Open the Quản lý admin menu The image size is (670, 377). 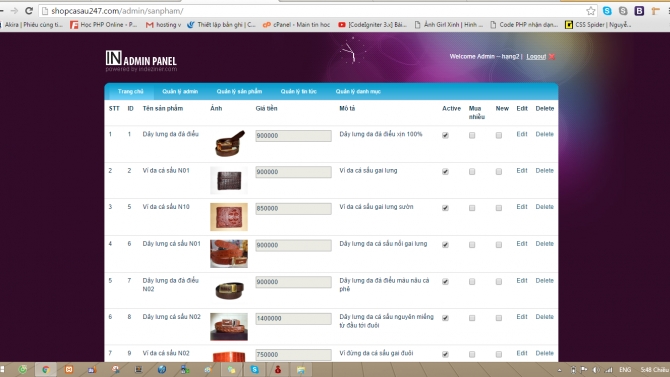tap(180, 91)
